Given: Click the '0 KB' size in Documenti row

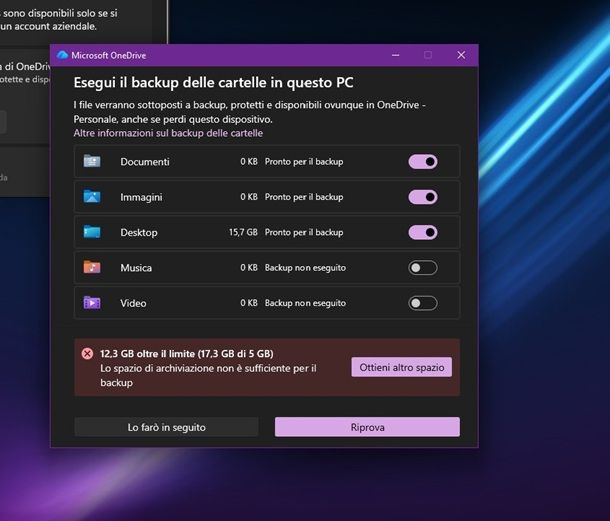Looking at the screenshot, I should [249, 161].
